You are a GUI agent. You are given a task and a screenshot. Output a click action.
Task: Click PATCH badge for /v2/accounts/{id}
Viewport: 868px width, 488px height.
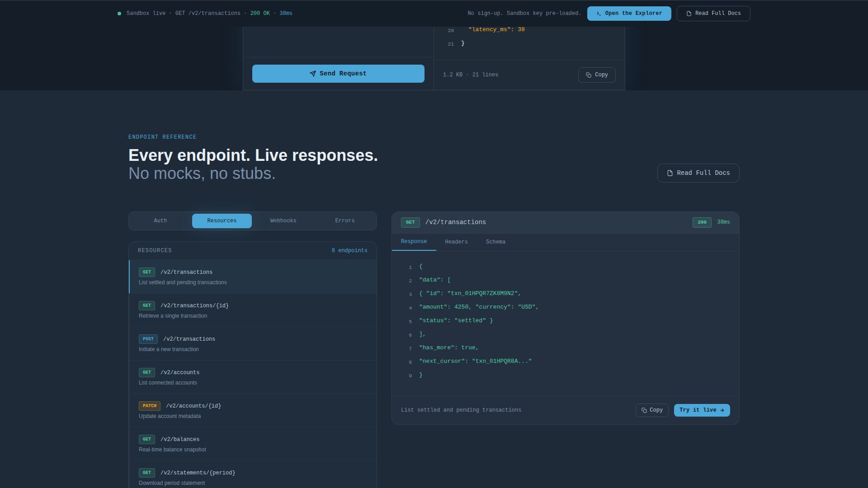tap(150, 406)
